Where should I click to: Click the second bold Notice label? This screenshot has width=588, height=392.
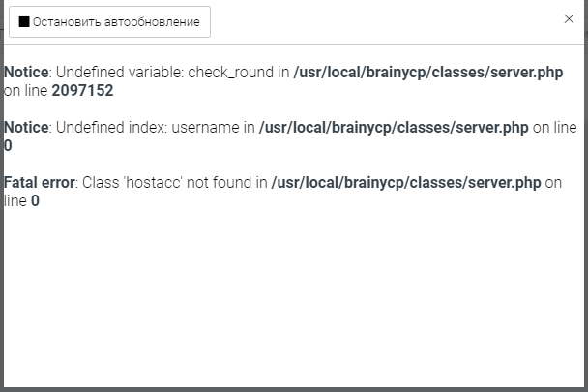point(26,128)
